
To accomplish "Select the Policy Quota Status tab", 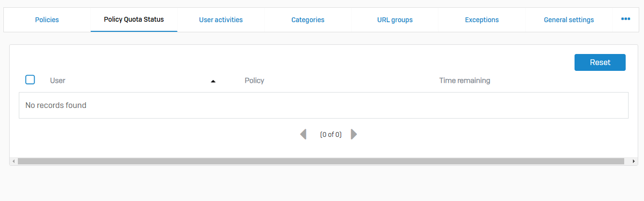I will pos(134,20).
